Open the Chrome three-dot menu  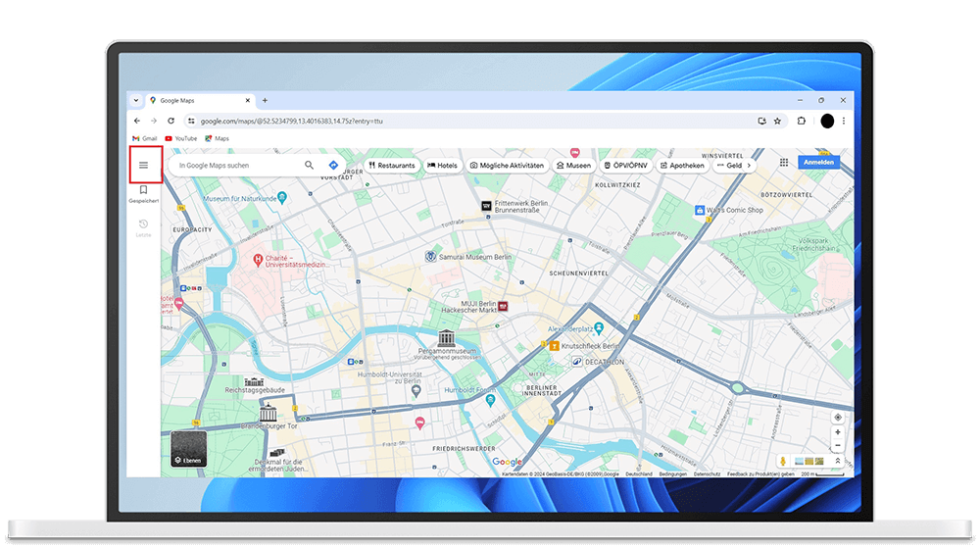(844, 122)
